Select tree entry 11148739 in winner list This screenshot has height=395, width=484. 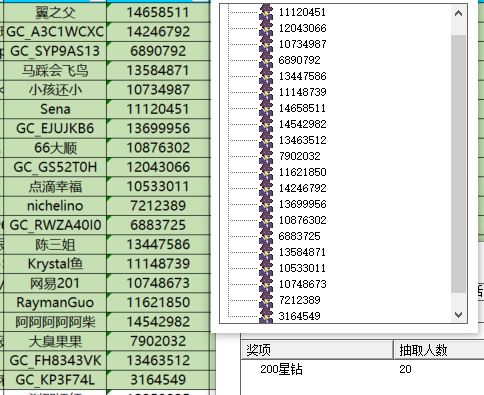tap(302, 92)
